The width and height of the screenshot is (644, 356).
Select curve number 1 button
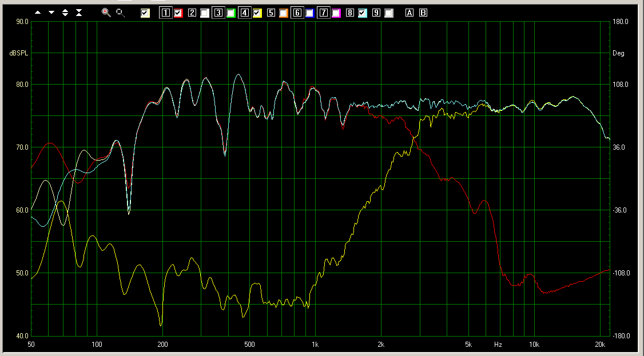165,13
